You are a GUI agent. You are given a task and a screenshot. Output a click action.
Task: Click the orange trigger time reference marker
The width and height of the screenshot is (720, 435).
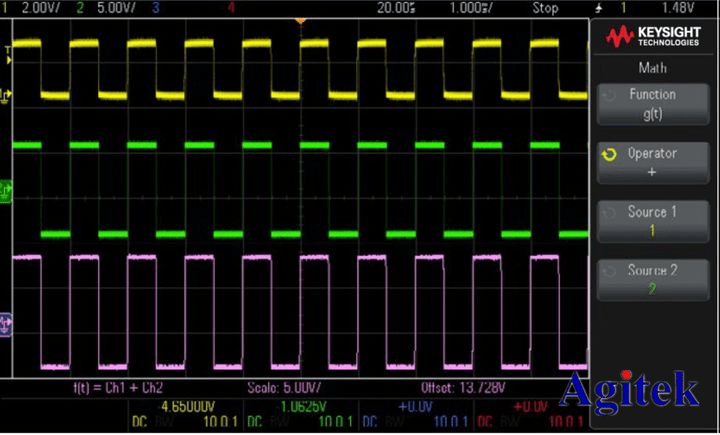[x=300, y=21]
